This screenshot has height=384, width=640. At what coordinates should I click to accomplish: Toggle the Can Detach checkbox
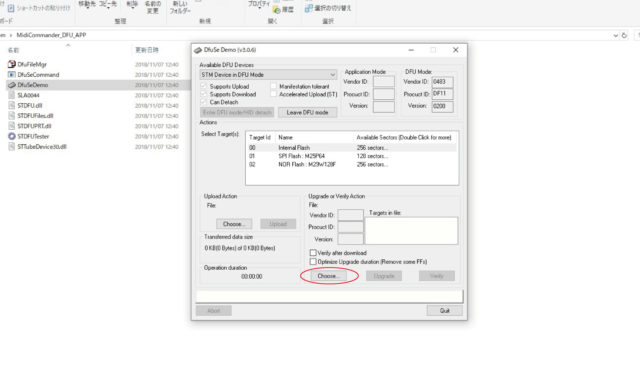pyautogui.click(x=203, y=102)
